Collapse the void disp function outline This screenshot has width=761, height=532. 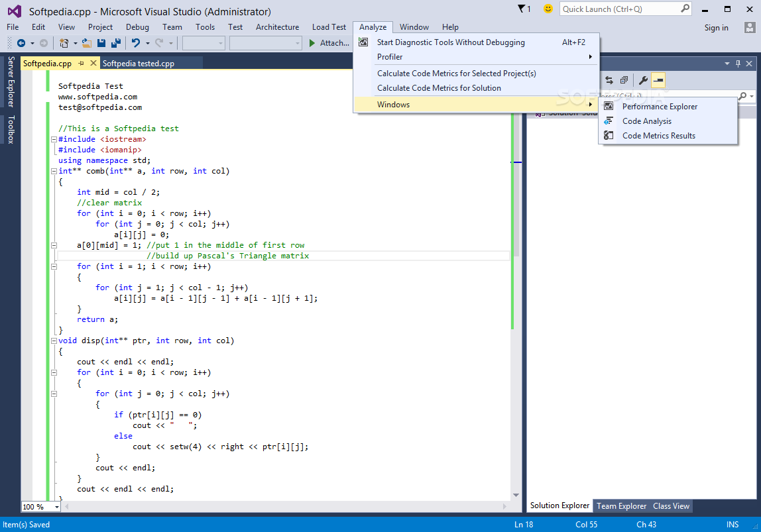coord(54,341)
